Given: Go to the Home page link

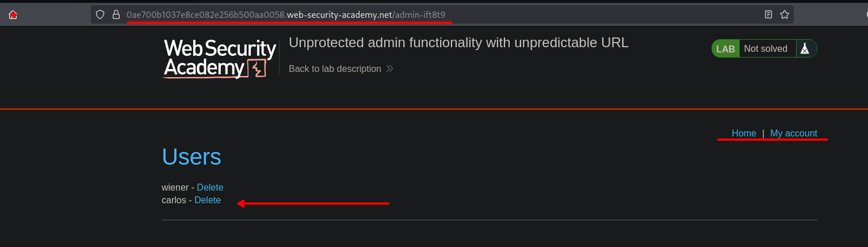Looking at the screenshot, I should 744,134.
